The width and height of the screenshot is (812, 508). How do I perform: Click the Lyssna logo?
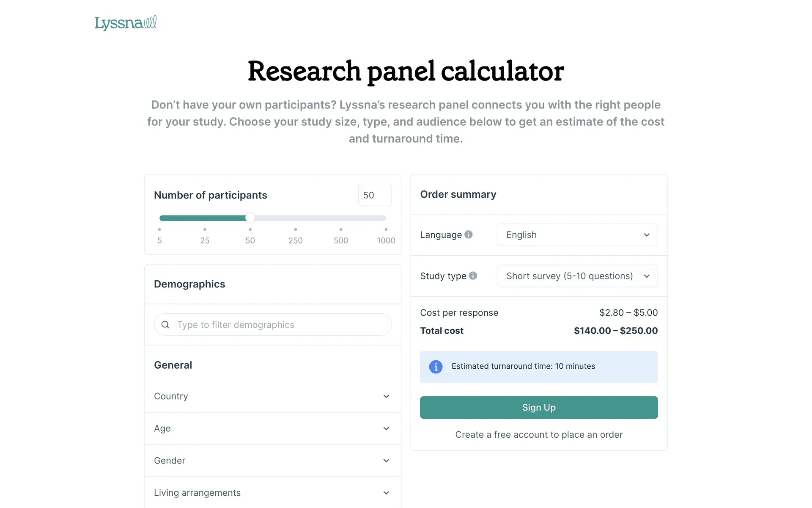(126, 23)
